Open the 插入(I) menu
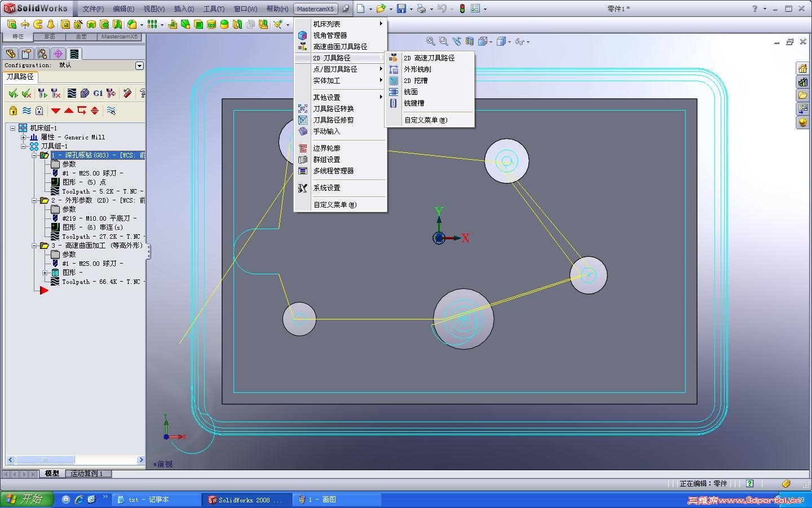The width and height of the screenshot is (812, 508). [x=184, y=9]
